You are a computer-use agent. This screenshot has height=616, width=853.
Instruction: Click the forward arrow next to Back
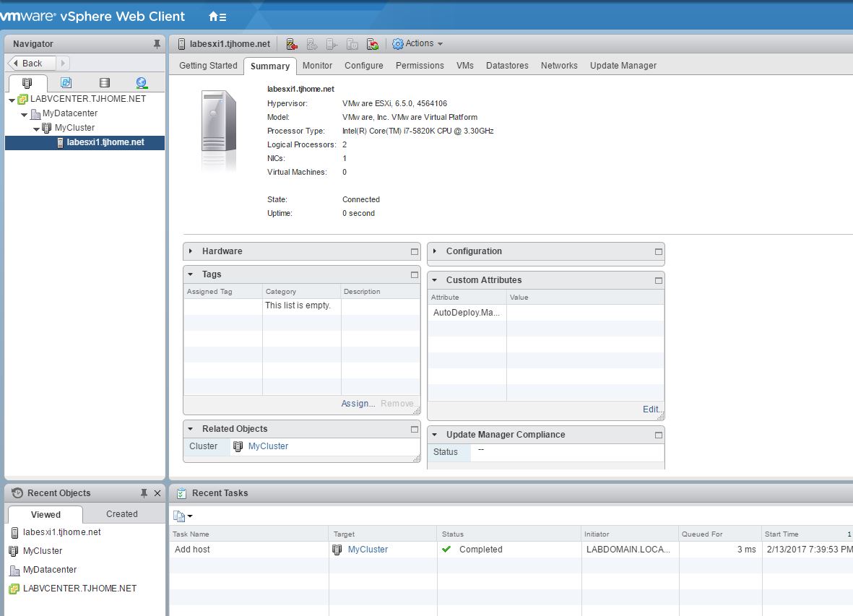(63, 63)
